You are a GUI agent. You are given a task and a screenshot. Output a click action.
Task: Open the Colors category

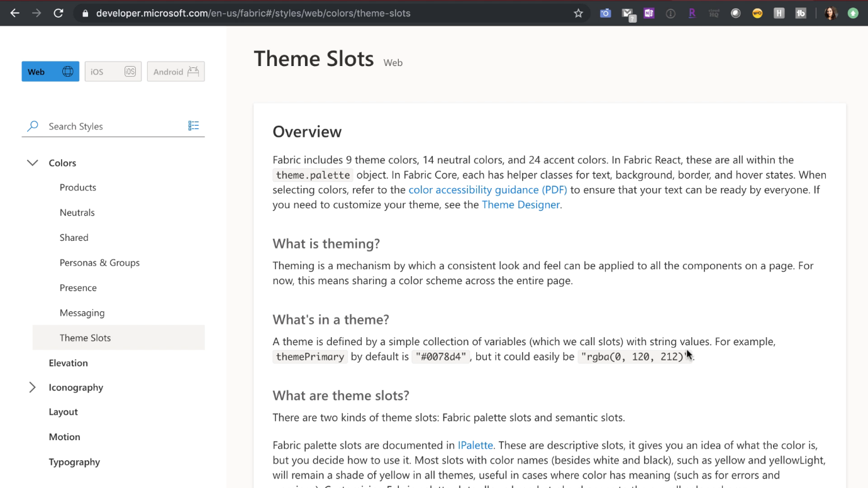tap(62, 163)
